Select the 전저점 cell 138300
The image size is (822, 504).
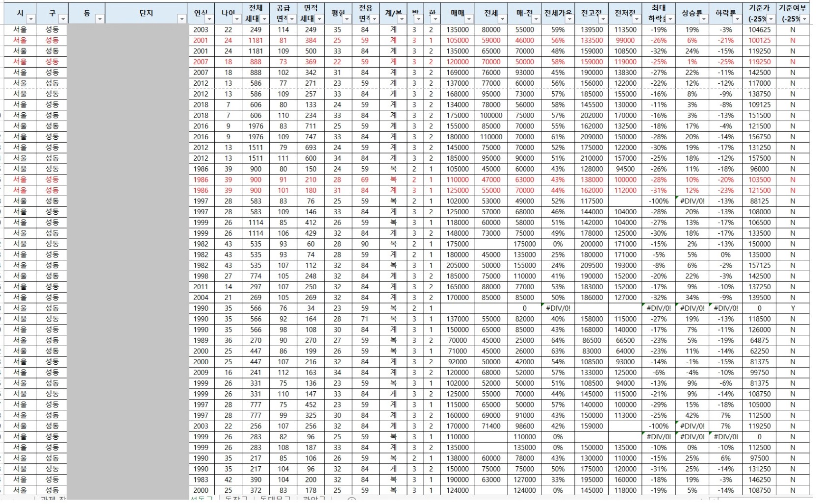pos(625,73)
